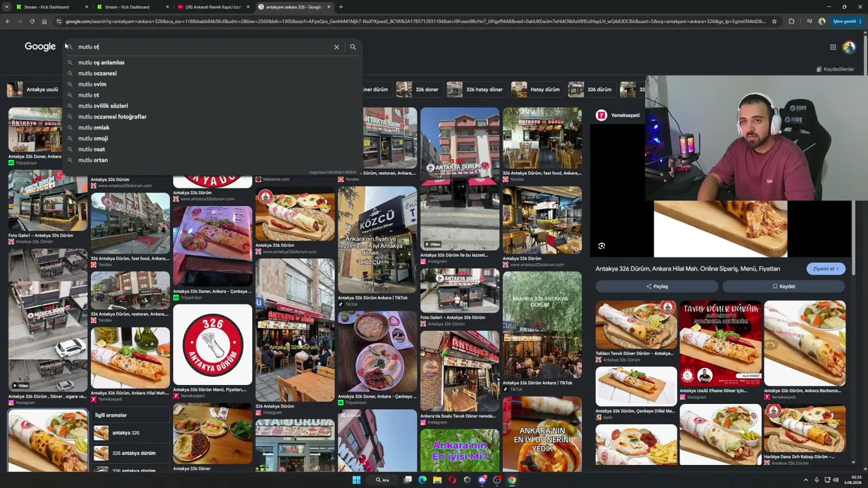Screen dimensions: 868x488
Task: Choose suggestion 'mutlu esat'
Action: pos(213,149)
